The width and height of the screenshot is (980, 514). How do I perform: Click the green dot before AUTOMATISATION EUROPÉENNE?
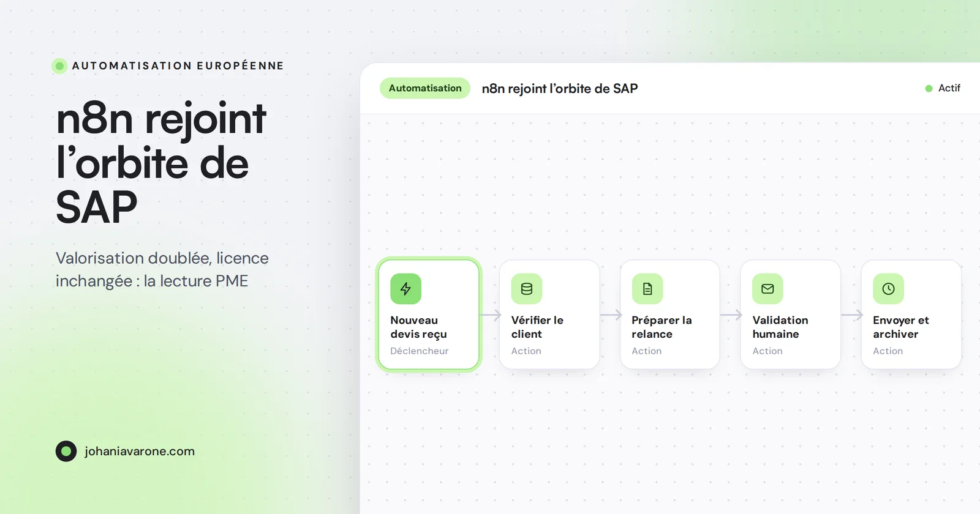[59, 65]
